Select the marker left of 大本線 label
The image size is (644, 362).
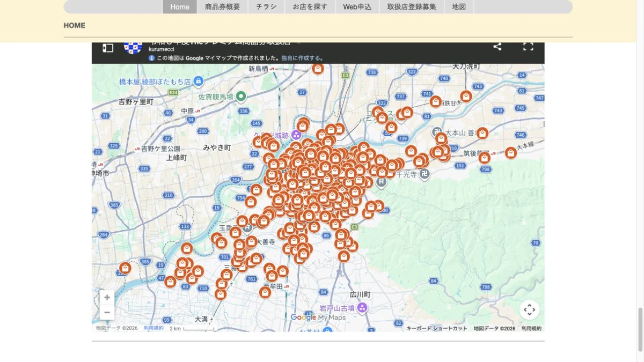click(x=510, y=153)
